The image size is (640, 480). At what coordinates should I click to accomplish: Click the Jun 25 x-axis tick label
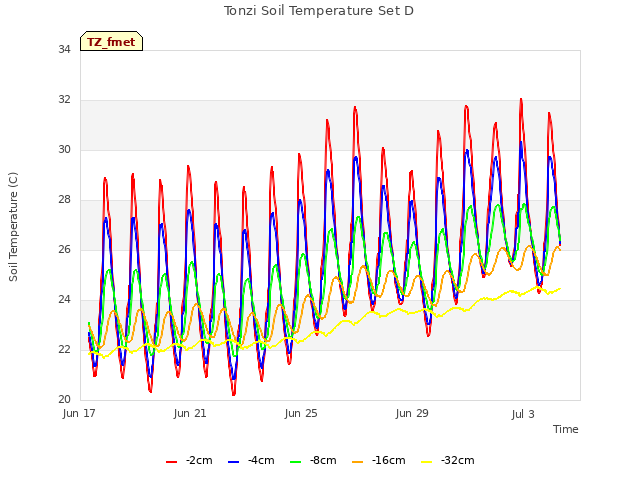tap(301, 413)
